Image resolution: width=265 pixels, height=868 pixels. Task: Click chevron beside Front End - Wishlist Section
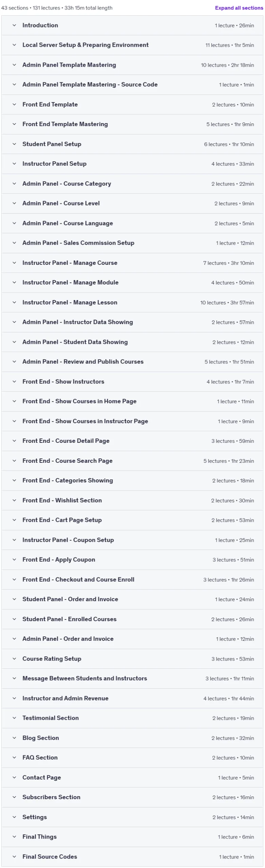[x=14, y=500]
